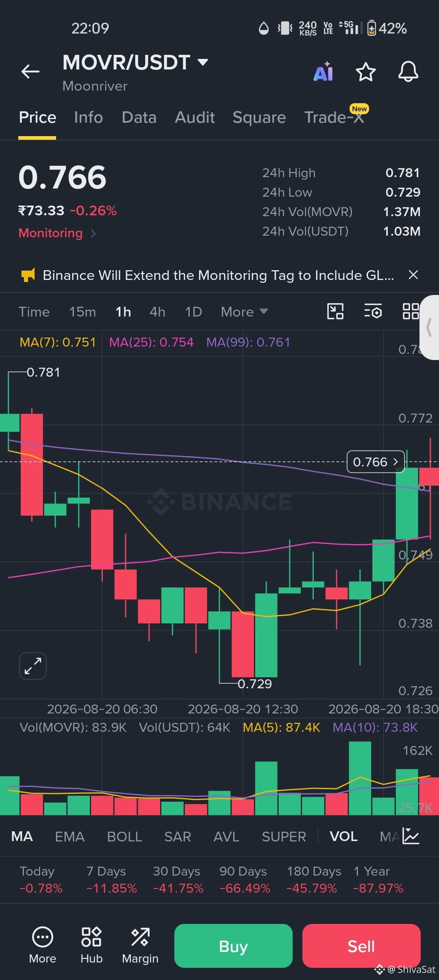Tap the 0.781 high marker on chart

[43, 372]
